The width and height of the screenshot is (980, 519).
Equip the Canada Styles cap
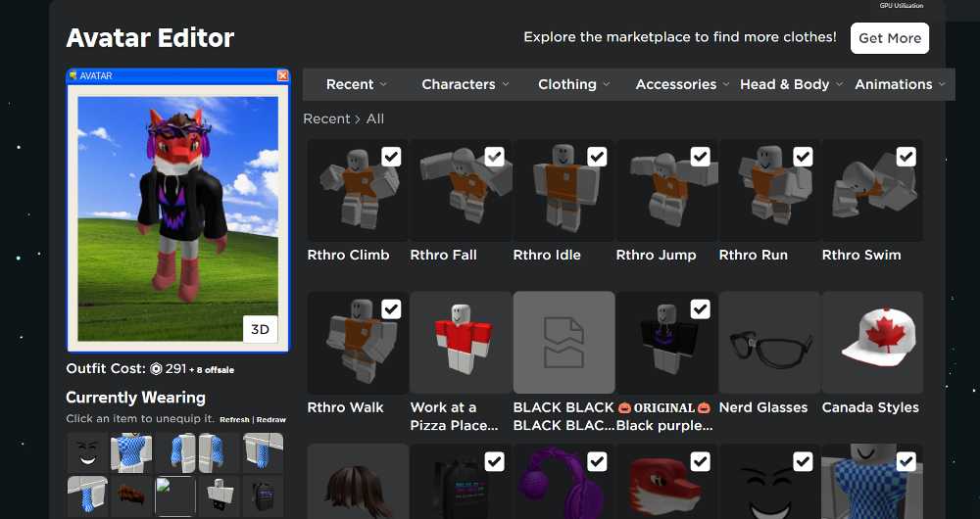point(872,343)
